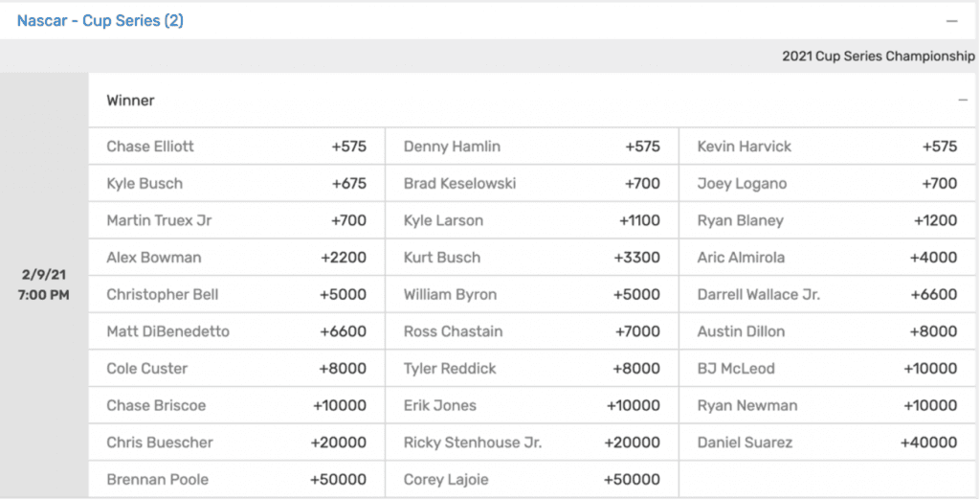Select Kurt Busch at +3300

[531, 258]
